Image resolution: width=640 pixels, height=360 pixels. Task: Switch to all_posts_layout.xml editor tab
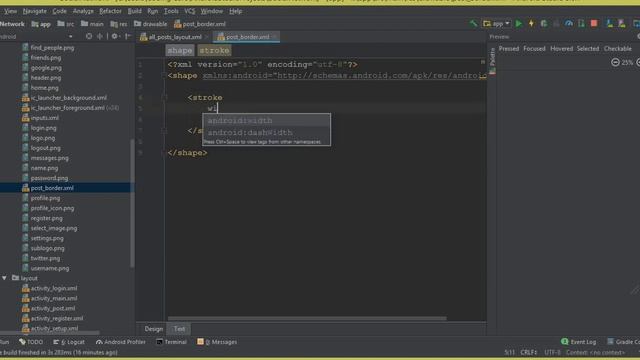pyautogui.click(x=174, y=37)
